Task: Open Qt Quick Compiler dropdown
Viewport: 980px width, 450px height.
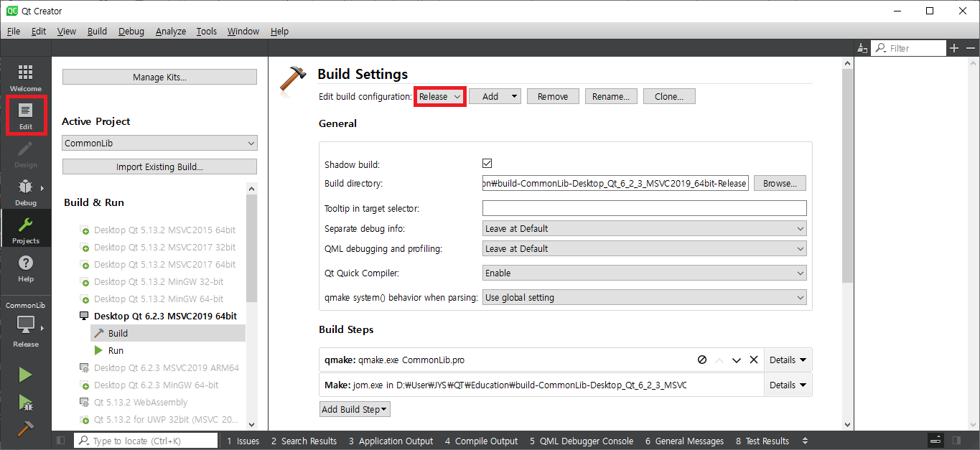Action: (645, 273)
